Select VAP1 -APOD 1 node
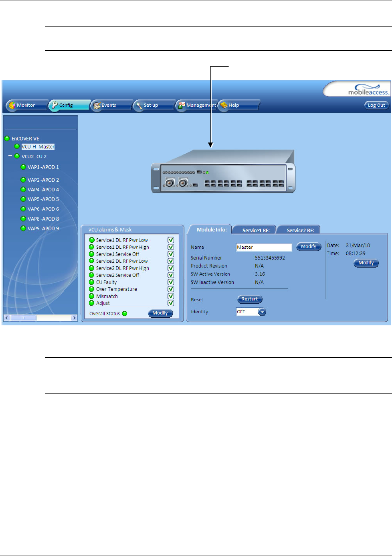 click(43, 167)
